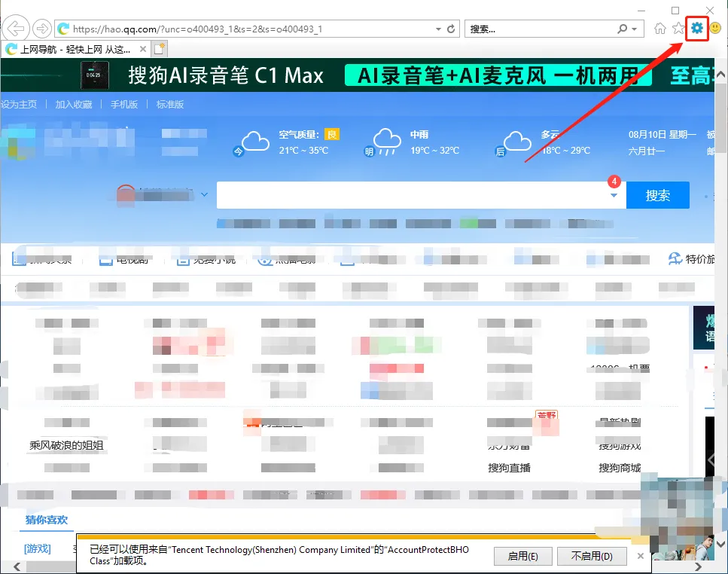Click the 乘风破浪的姐姐 link
This screenshot has height=574, width=728.
[x=66, y=445]
